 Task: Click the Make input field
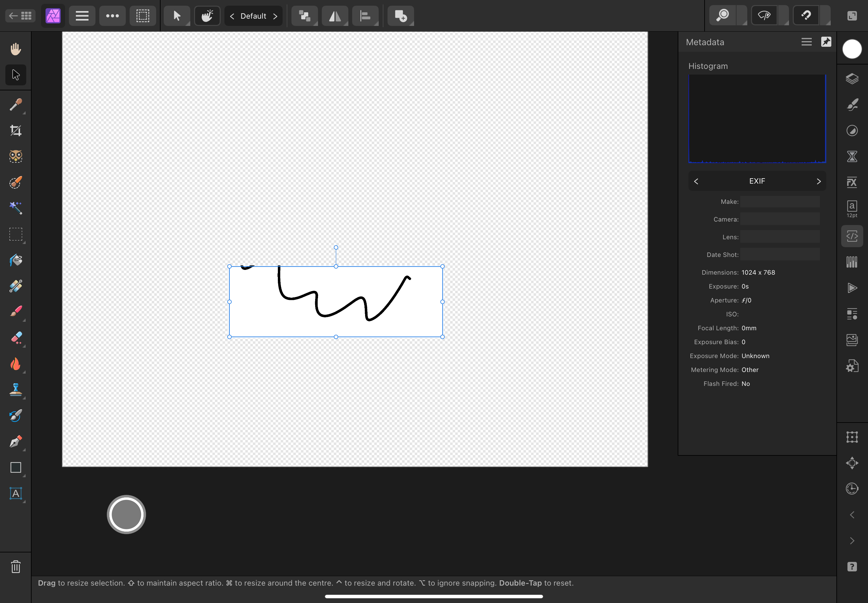[x=780, y=202]
